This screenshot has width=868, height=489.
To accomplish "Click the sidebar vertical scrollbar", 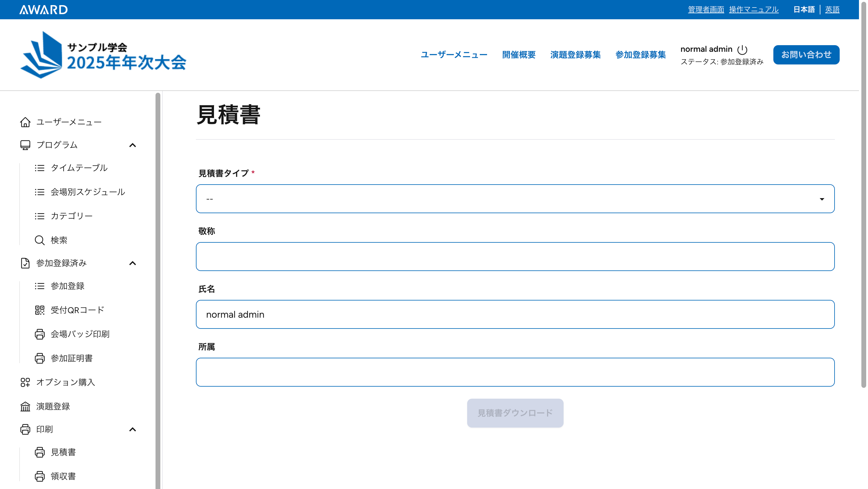I will click(x=158, y=291).
